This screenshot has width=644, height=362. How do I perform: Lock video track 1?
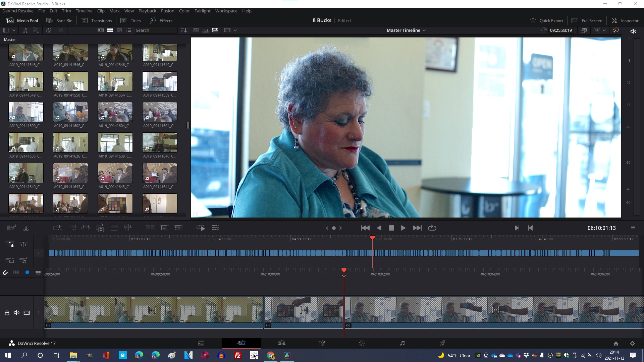point(7,313)
